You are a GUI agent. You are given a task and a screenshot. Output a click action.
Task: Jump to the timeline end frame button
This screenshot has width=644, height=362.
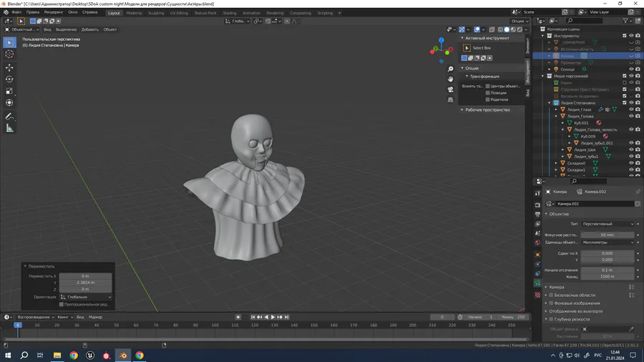[x=287, y=317]
